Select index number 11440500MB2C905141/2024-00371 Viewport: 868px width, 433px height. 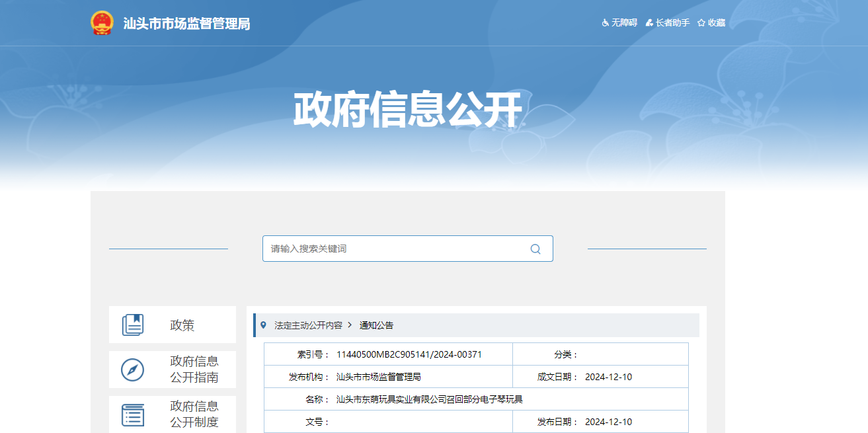409,354
